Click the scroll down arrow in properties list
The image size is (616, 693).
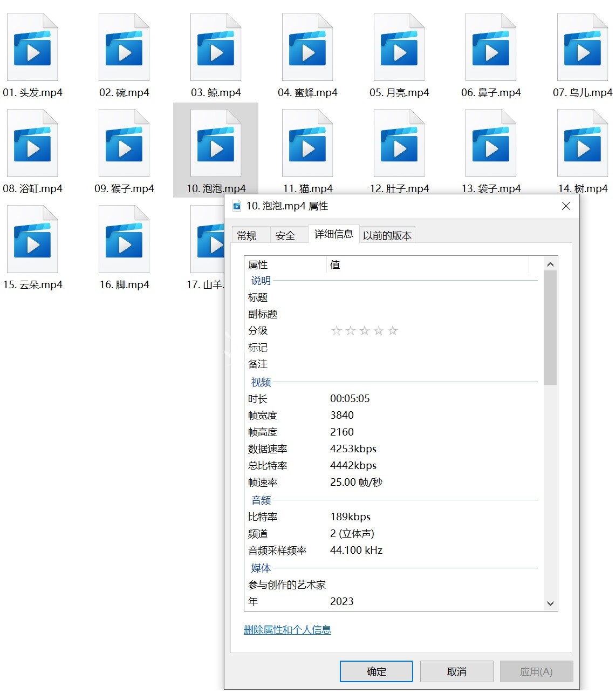click(x=550, y=603)
